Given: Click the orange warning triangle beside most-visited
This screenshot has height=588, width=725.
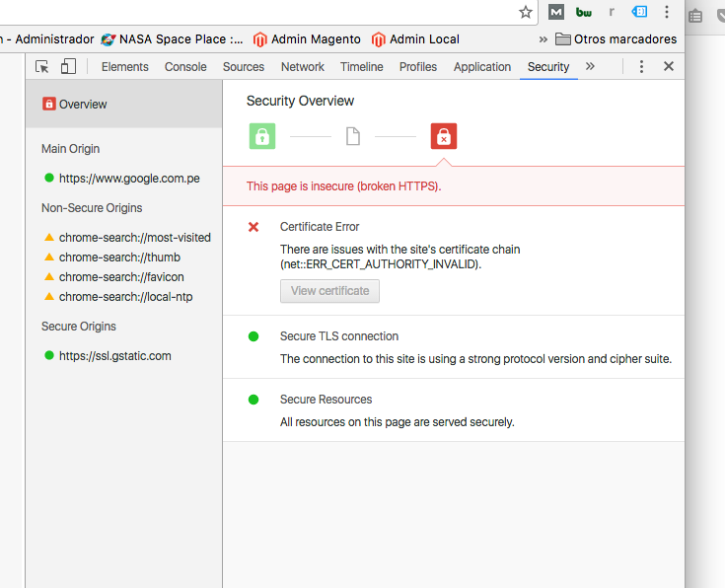Looking at the screenshot, I should [49, 238].
